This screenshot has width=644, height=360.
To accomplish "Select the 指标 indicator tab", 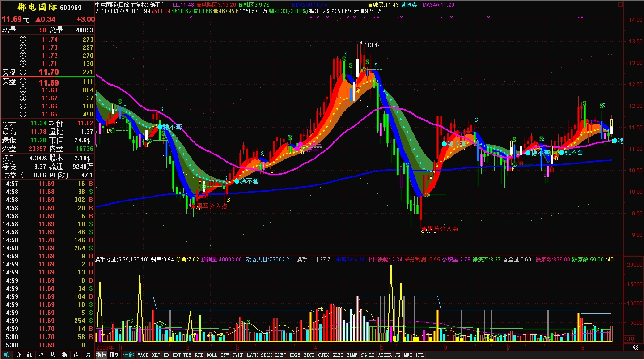I will [x=102, y=355].
